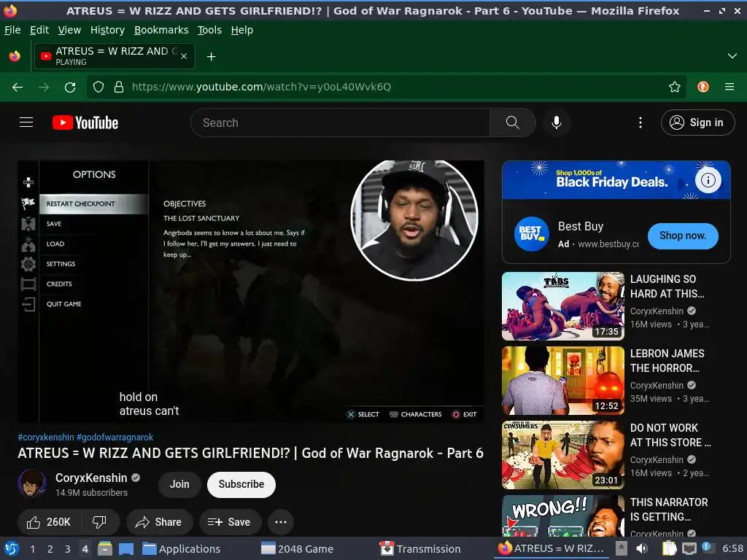Open the TABS mammoth video thumbnail
The height and width of the screenshot is (560, 747).
[x=562, y=306]
